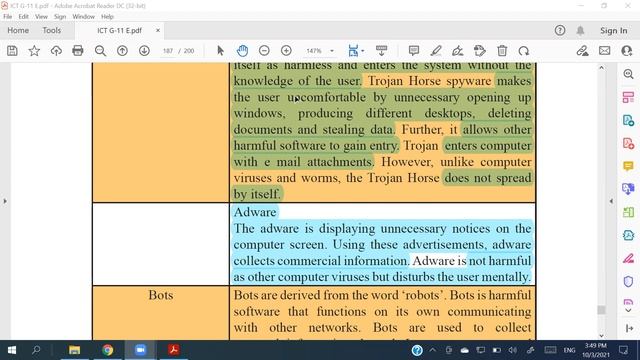Click the page number field
640x360 pixels.
168,51
